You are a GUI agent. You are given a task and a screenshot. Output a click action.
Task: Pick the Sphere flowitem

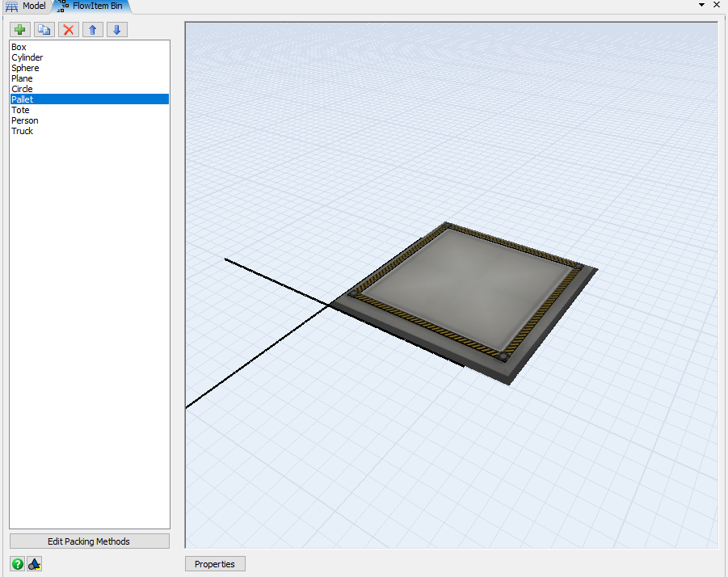(x=25, y=69)
